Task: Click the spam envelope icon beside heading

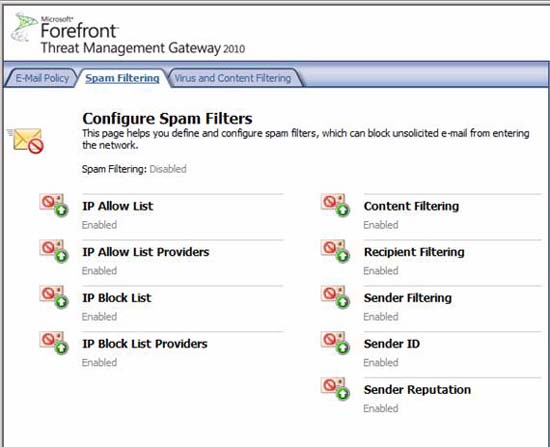Action: (x=26, y=140)
